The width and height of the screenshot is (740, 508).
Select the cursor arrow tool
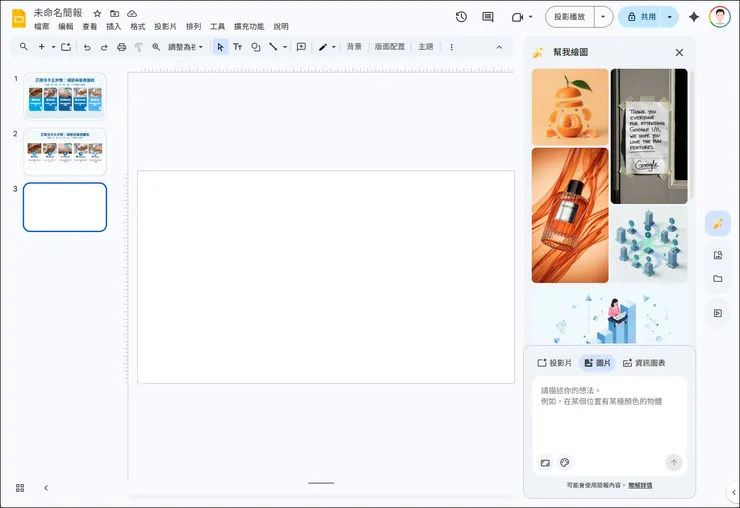coord(220,47)
